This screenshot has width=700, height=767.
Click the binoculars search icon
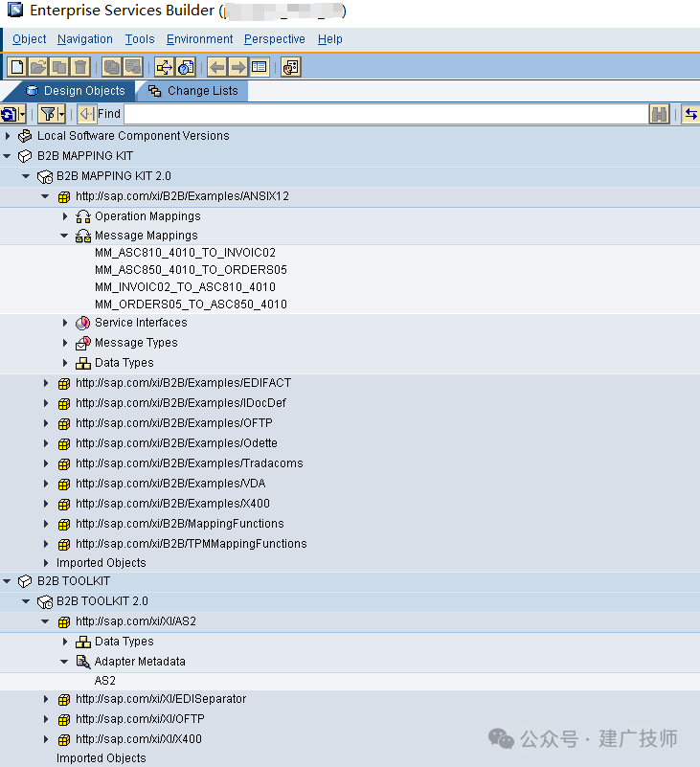coord(659,115)
